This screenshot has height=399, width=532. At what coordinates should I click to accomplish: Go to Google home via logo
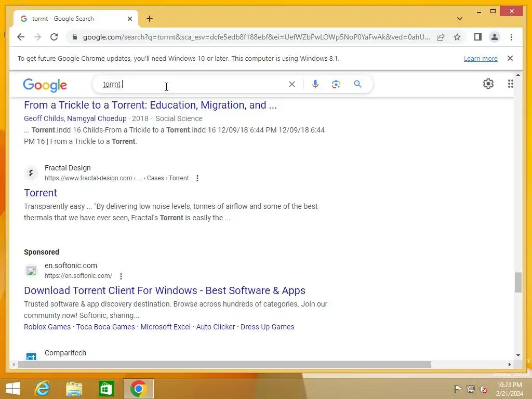tap(45, 85)
